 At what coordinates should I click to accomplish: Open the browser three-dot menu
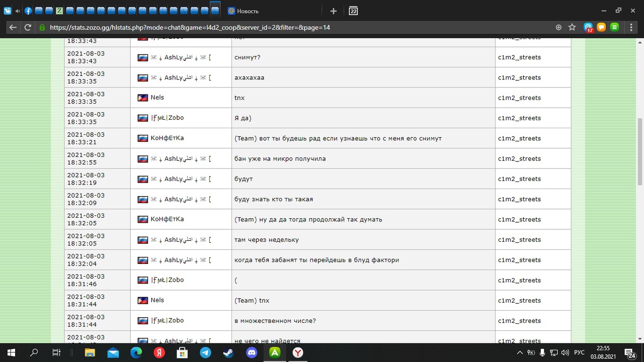point(631,28)
